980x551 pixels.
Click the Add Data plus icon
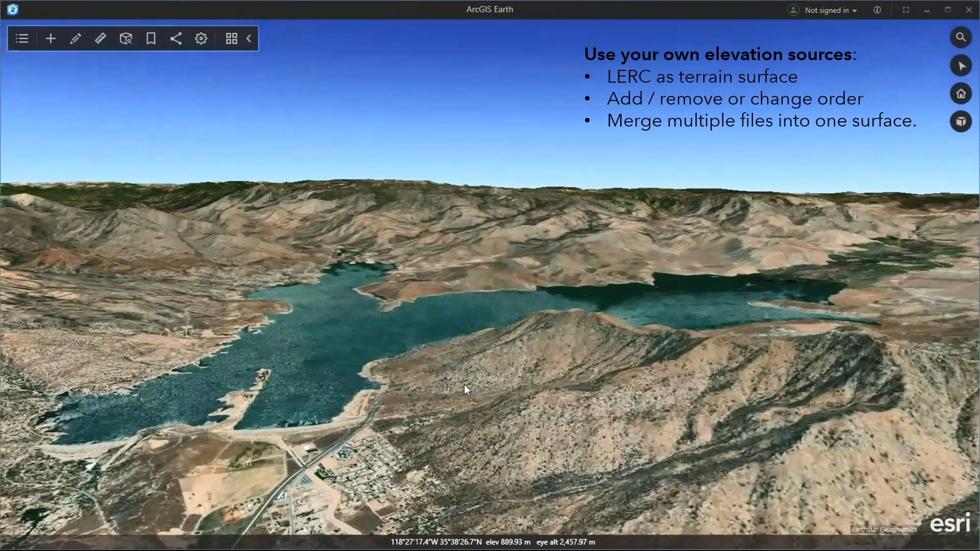click(x=51, y=39)
